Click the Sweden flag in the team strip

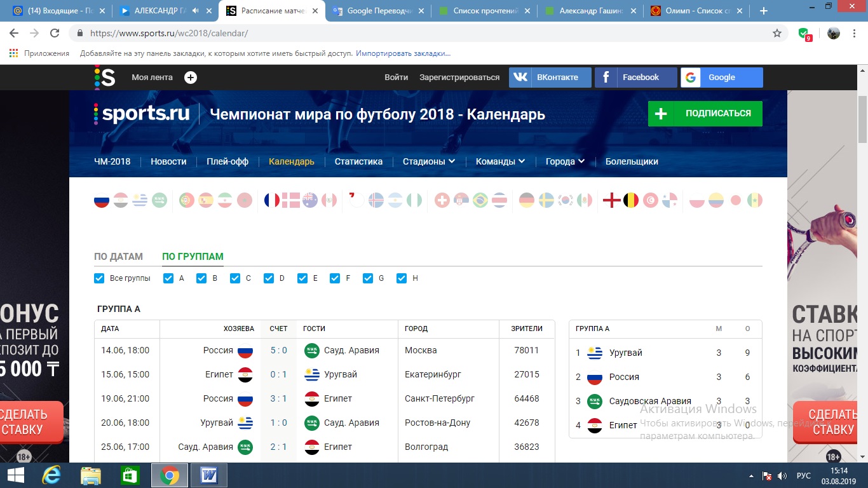click(x=546, y=201)
